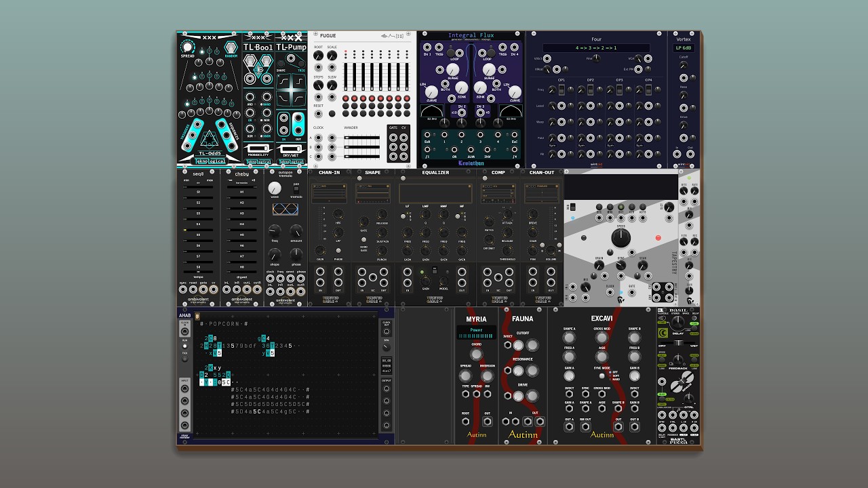Click the RM OUT jack on EXCAVI
This screenshot has height=488, width=868.
(x=585, y=427)
